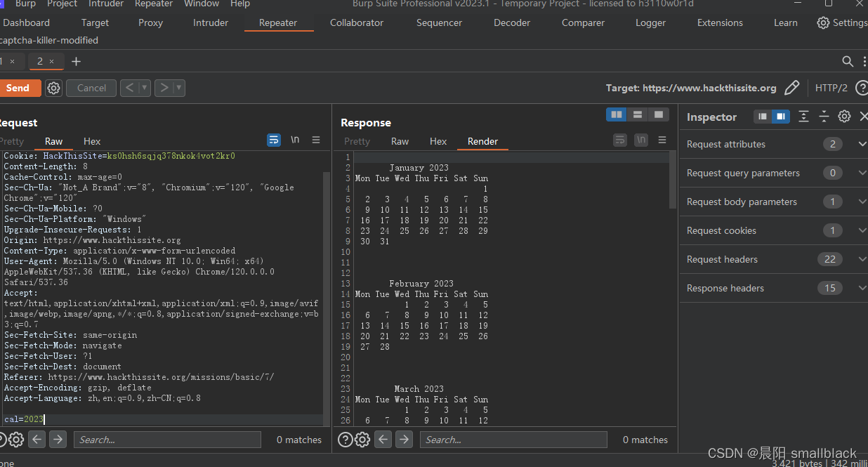The width and height of the screenshot is (868, 467).
Task: Select side-by-side request/response layout
Action: (617, 114)
